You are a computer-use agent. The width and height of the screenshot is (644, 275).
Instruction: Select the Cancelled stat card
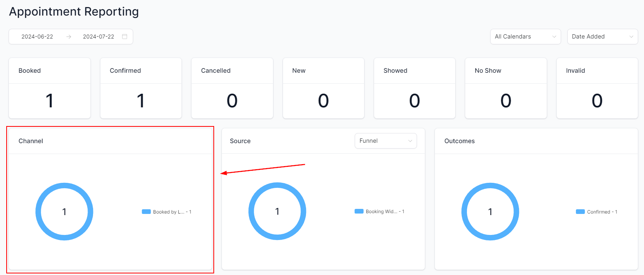(x=232, y=88)
